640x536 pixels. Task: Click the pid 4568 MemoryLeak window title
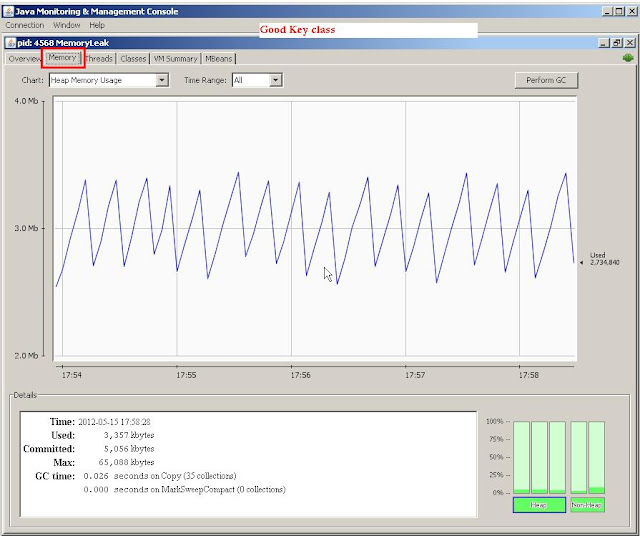(x=63, y=43)
